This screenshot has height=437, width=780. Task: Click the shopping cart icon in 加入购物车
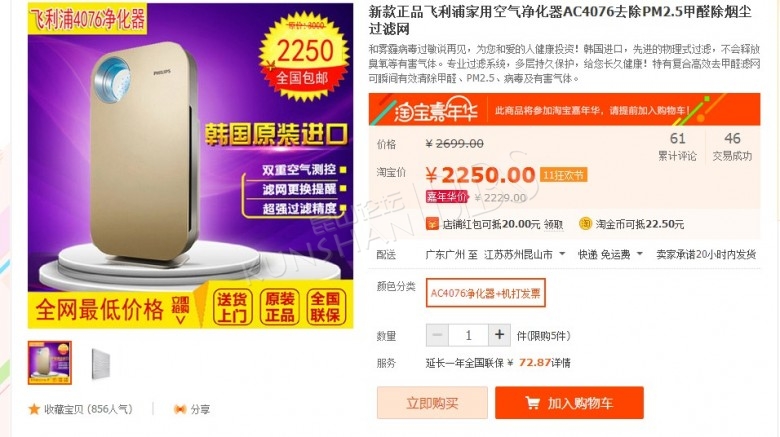tap(532, 403)
